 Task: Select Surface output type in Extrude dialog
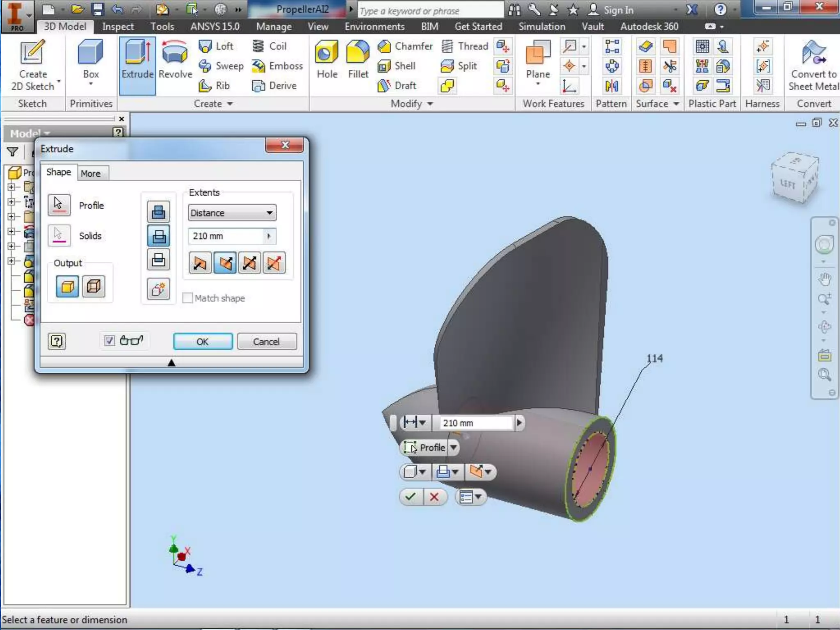tap(94, 286)
